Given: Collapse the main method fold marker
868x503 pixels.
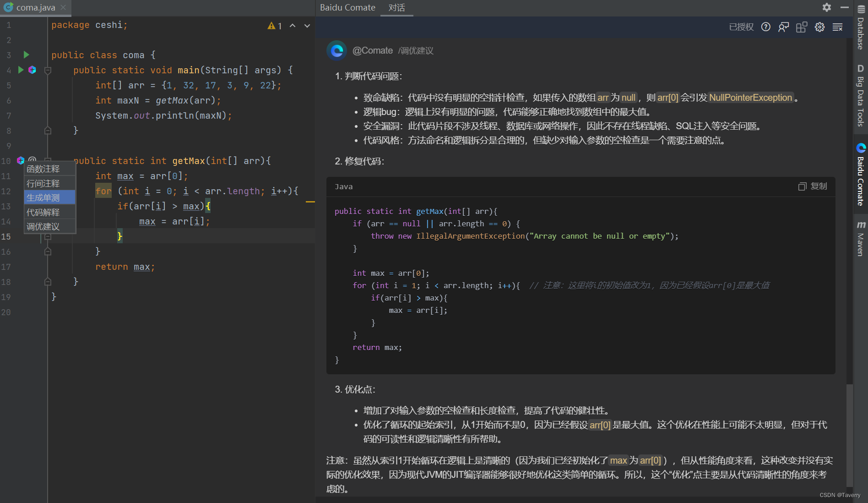Looking at the screenshot, I should pyautogui.click(x=48, y=70).
